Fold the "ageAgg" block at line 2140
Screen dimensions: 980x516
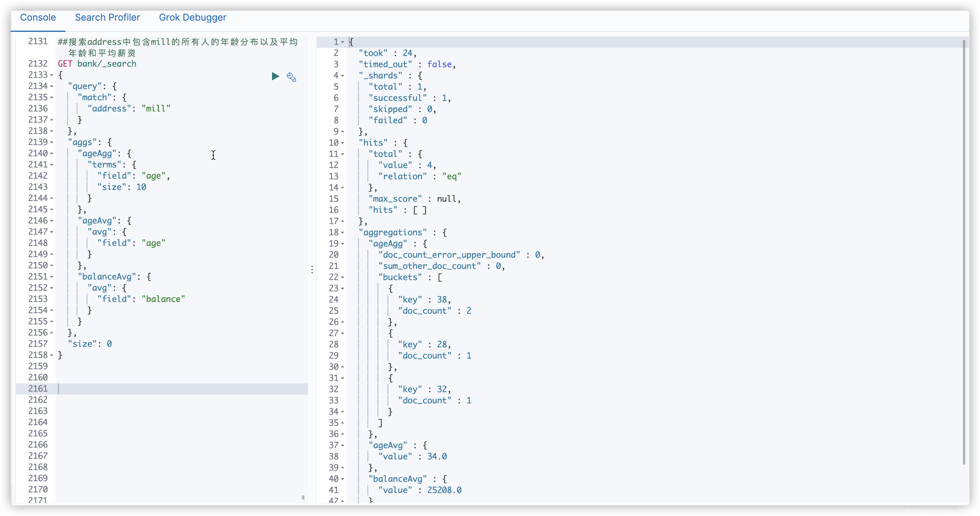52,154
